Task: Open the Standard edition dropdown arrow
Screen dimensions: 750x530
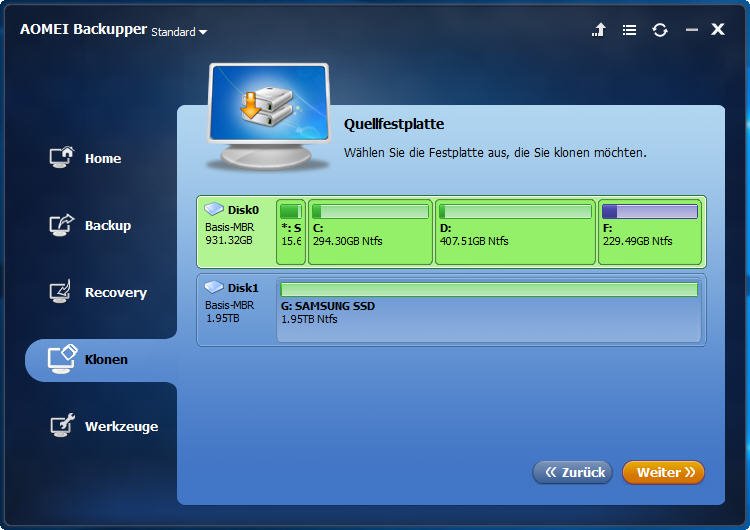Action: (203, 33)
